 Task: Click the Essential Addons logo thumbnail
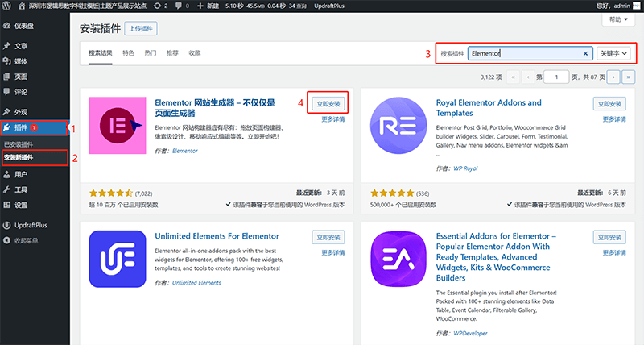tap(398, 259)
